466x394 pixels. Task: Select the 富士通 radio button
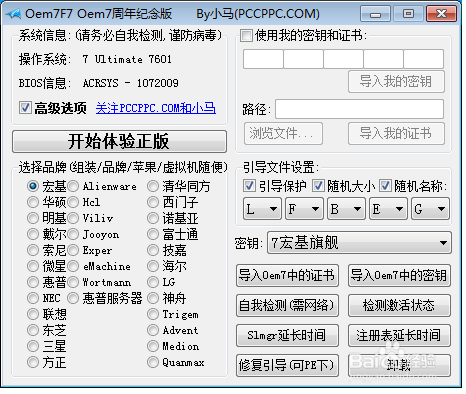click(x=153, y=234)
